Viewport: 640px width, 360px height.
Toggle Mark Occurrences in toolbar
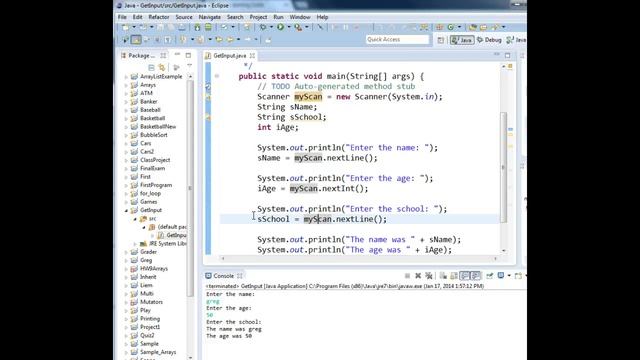136,40
